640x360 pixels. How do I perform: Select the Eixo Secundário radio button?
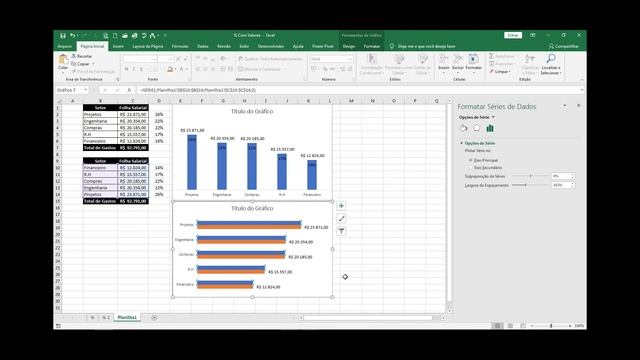coord(471,167)
